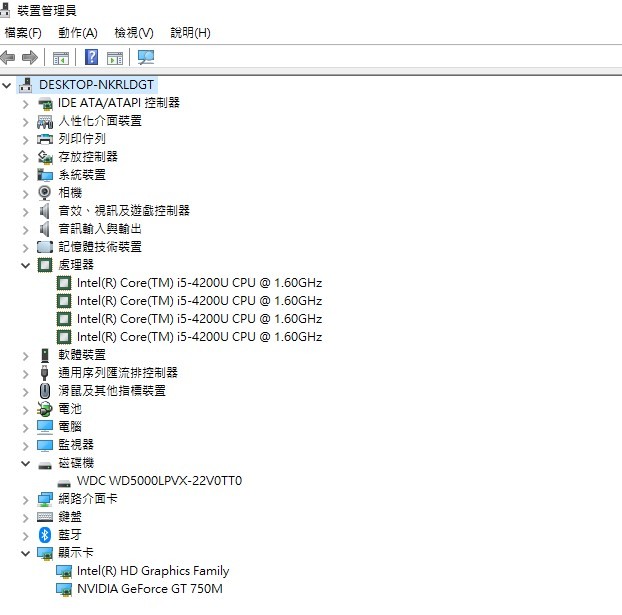Viewport: 622px width, 615px height.
Task: Select Intel(R) HD Graphics Family entry
Action: [x=153, y=571]
